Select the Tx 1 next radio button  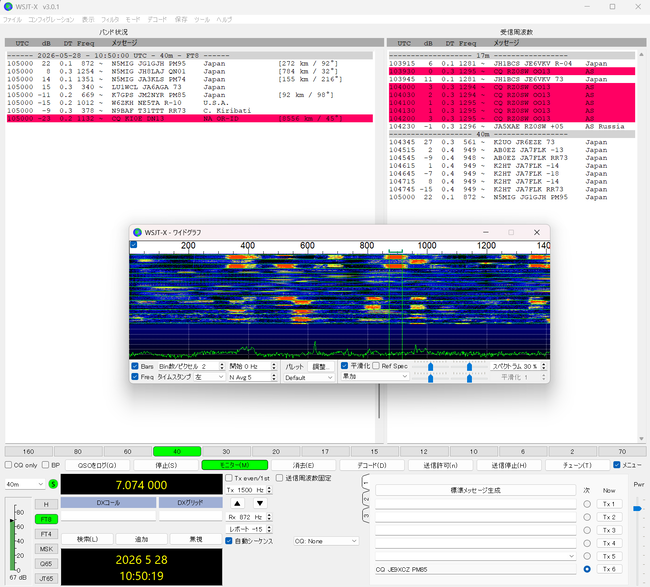(587, 504)
